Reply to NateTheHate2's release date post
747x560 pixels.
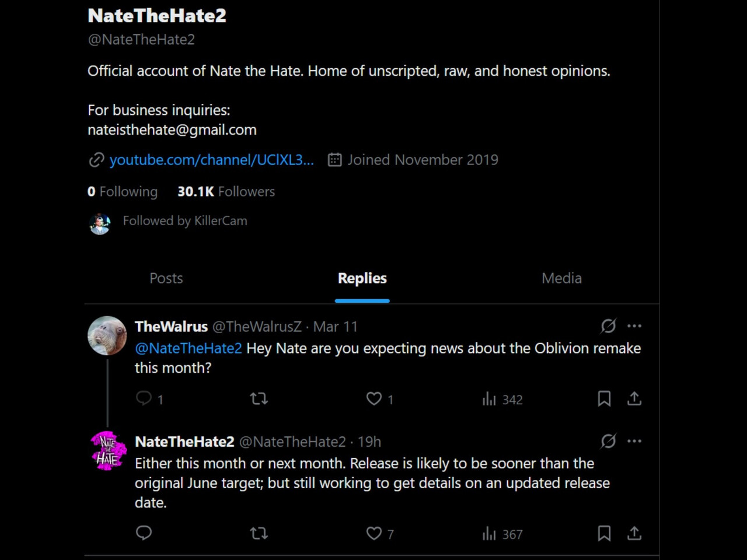click(144, 533)
